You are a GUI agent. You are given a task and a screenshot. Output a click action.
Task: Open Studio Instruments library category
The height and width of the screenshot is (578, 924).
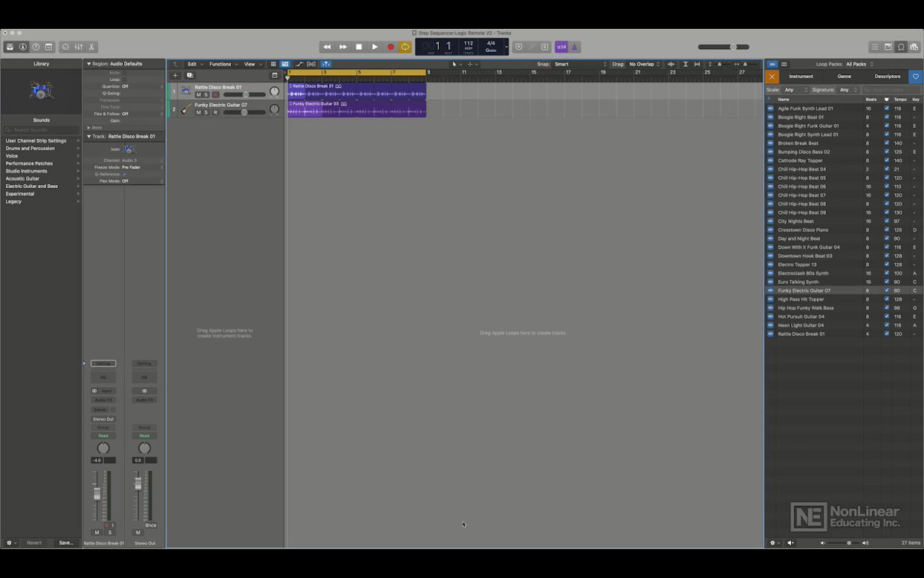pos(41,171)
